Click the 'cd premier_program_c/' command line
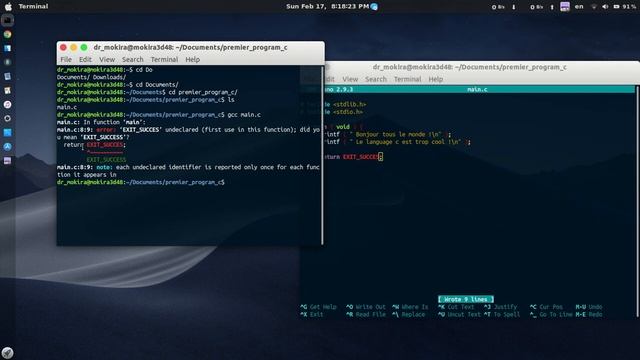 point(147,92)
